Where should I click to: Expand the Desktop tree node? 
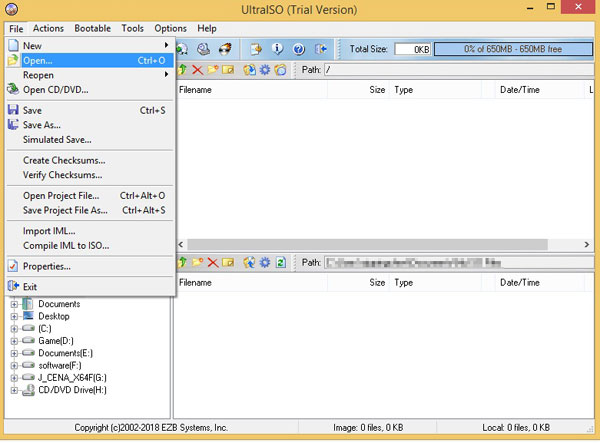[x=14, y=317]
